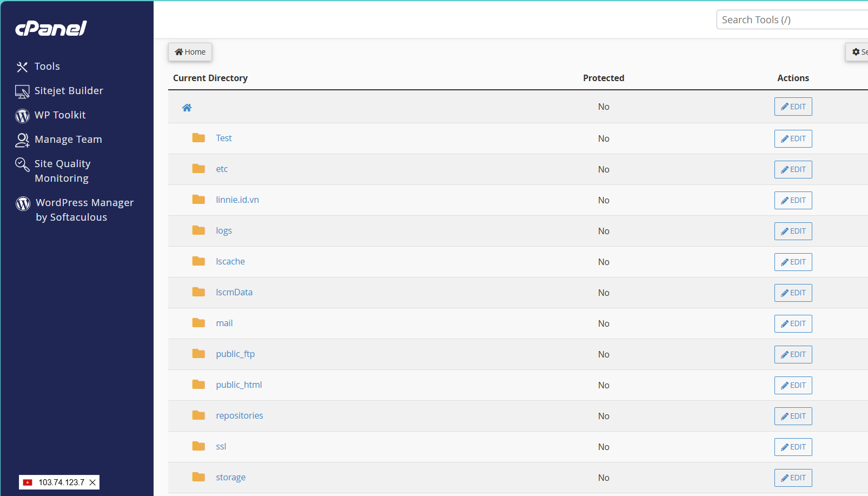Click the etc folder icon
The height and width of the screenshot is (496, 868).
tap(198, 169)
